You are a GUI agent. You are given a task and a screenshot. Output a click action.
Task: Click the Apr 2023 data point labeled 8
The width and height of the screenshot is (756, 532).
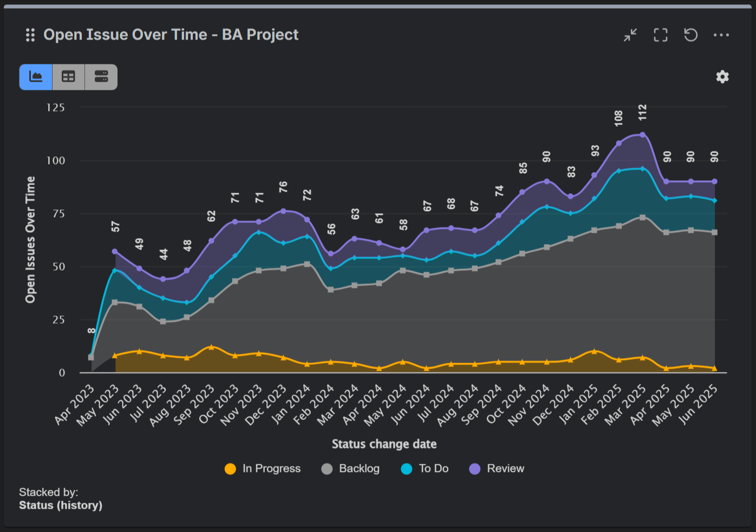pos(91,357)
